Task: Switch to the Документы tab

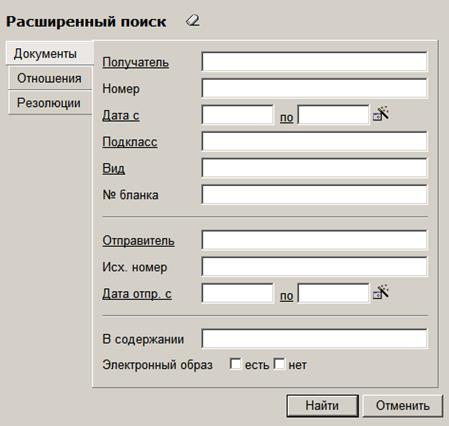Action: coord(49,53)
